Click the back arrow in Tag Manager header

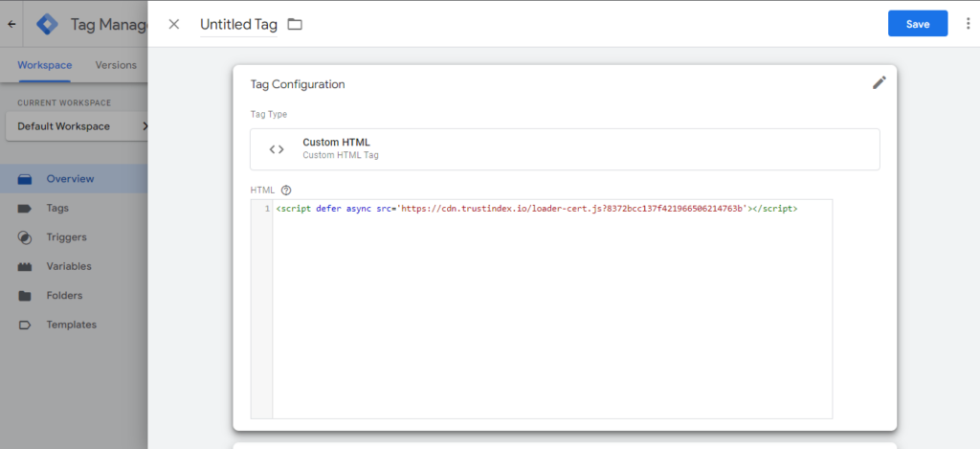pos(11,24)
